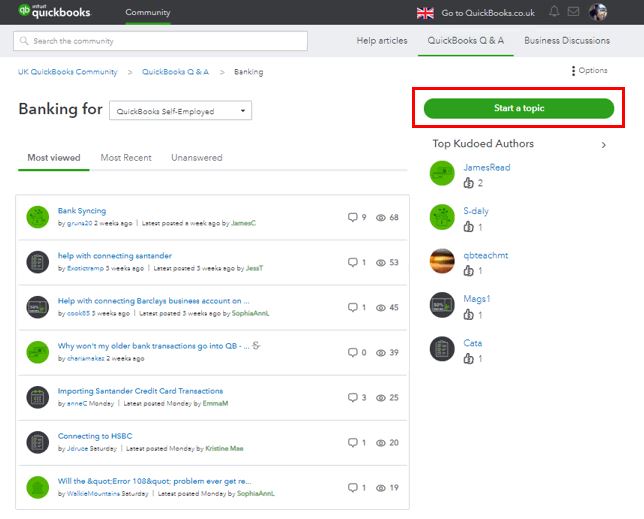Click the kudos thumbs-up under JamesRead
Screen dimensions: 644x519
click(468, 184)
